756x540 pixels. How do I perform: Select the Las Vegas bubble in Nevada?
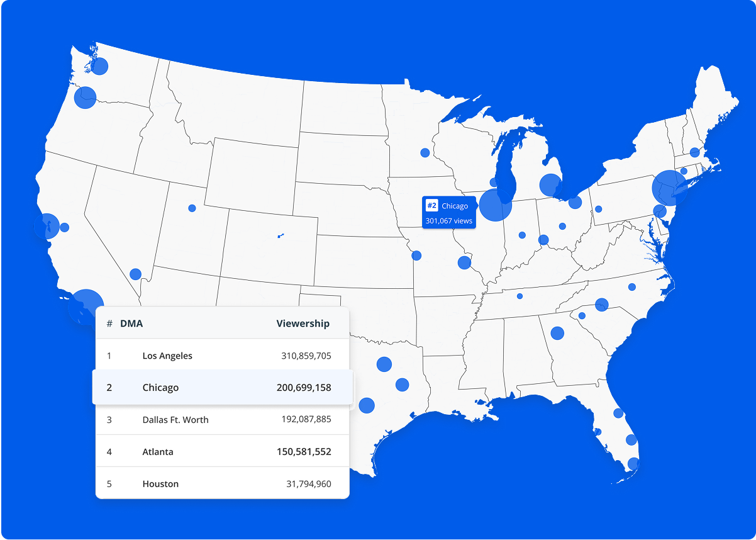pyautogui.click(x=135, y=274)
